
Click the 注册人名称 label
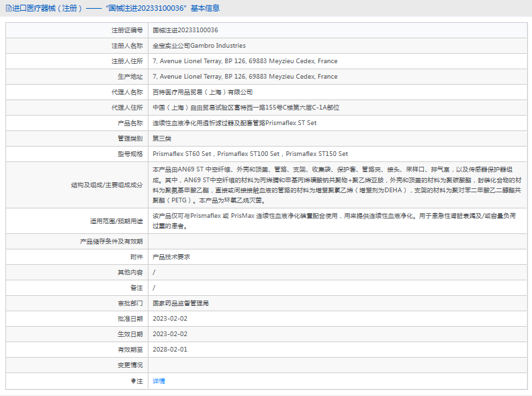click(x=127, y=46)
